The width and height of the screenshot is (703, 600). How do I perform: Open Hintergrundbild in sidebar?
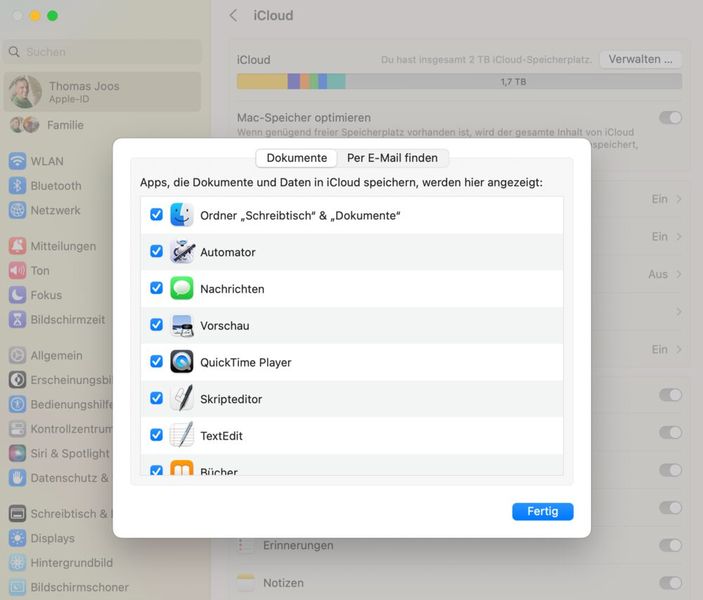click(x=61, y=563)
